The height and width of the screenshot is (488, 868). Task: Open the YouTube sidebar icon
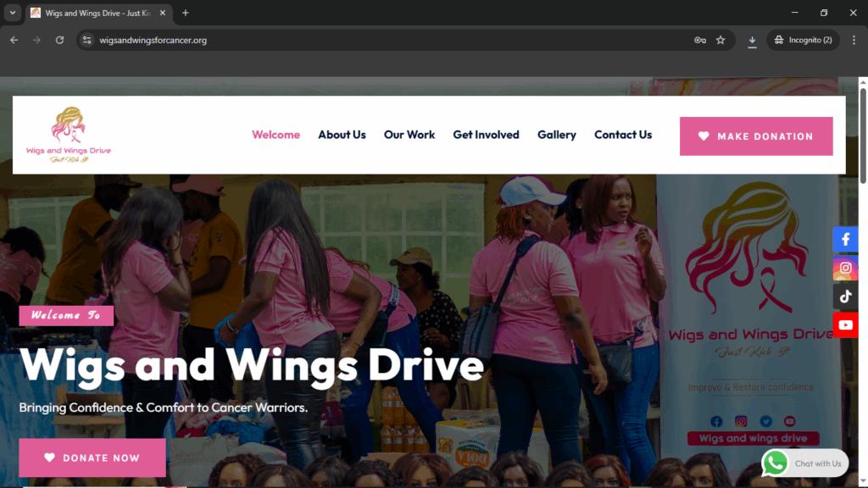(x=845, y=324)
